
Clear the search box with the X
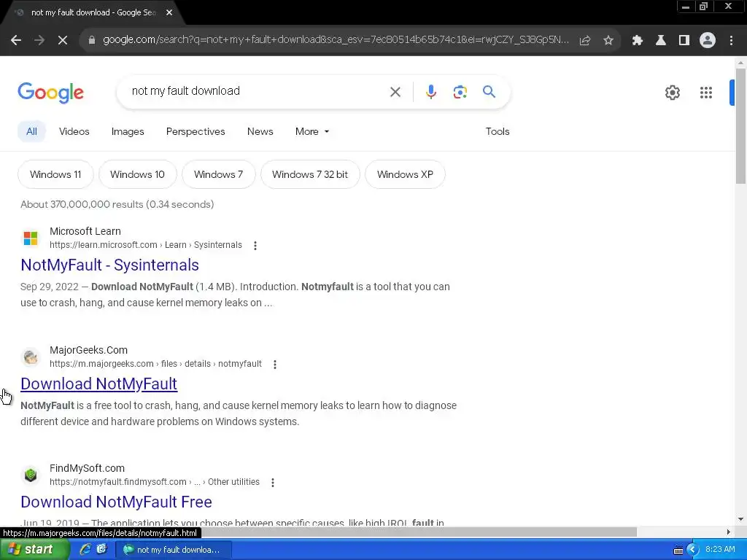(x=395, y=91)
